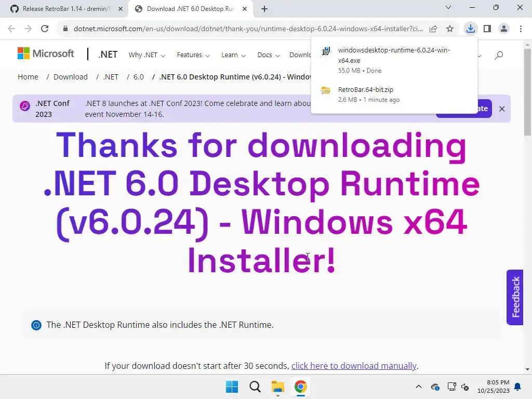Open the tab search chevron
Screen dimensions: 532x399
point(448,7)
